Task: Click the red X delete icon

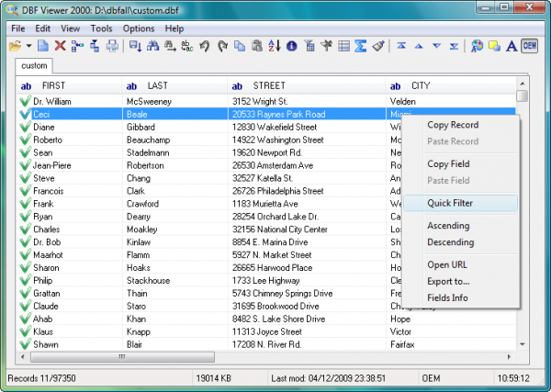Action: tap(60, 45)
